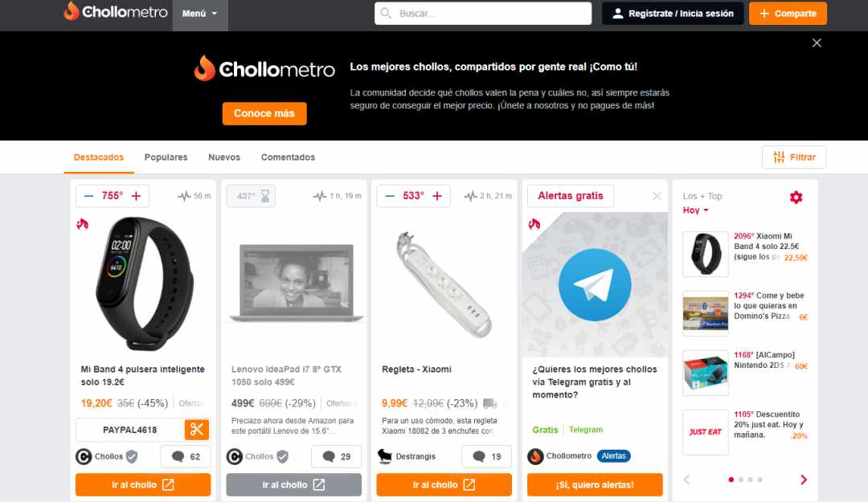This screenshot has height=502, width=868.
Task: Open the Hoy period dropdown
Action: (x=695, y=210)
